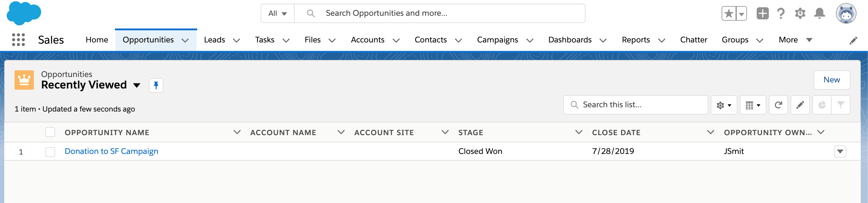The image size is (868, 203).
Task: Open row actions menu for Donation opportunity
Action: click(840, 151)
